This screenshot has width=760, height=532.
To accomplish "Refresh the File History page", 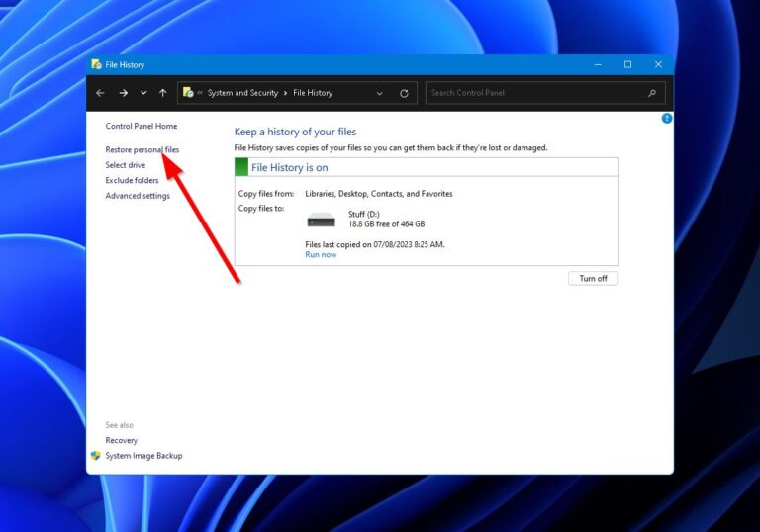I will pos(404,93).
